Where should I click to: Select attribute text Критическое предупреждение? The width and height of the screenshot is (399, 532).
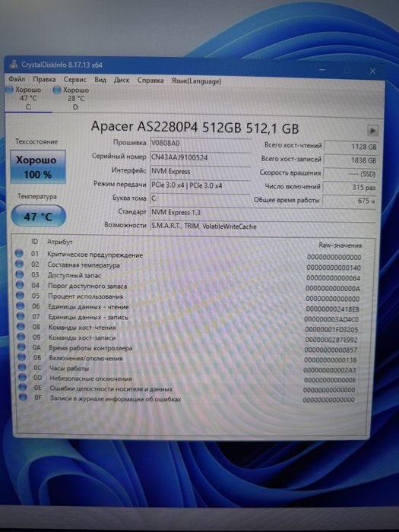coord(95,255)
